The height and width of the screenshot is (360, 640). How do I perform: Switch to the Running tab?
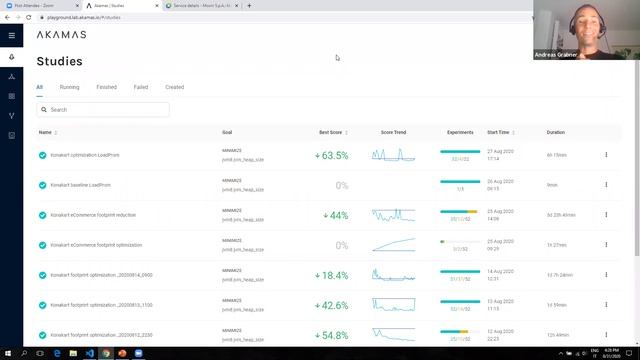(69, 87)
